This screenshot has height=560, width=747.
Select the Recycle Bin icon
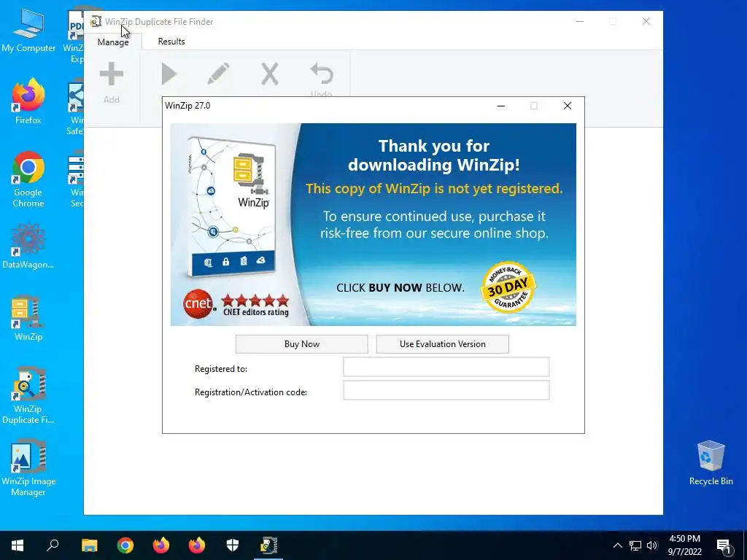711,463
